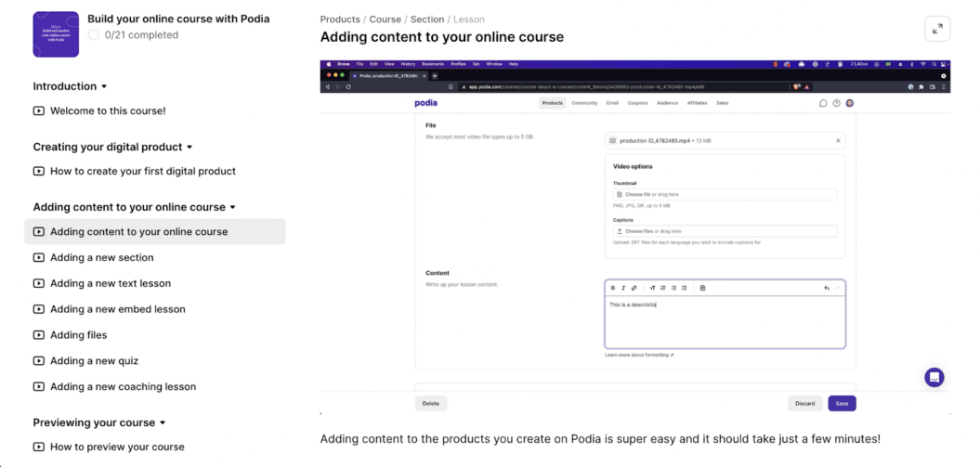This screenshot has width=980, height=467.
Task: Click Bold in the content editor toolbar
Action: click(x=612, y=288)
